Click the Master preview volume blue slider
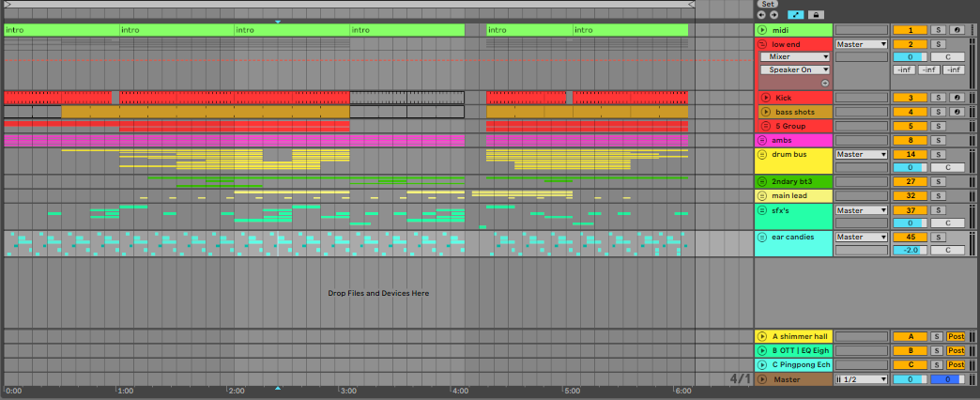This screenshot has height=400, width=980. tap(947, 379)
